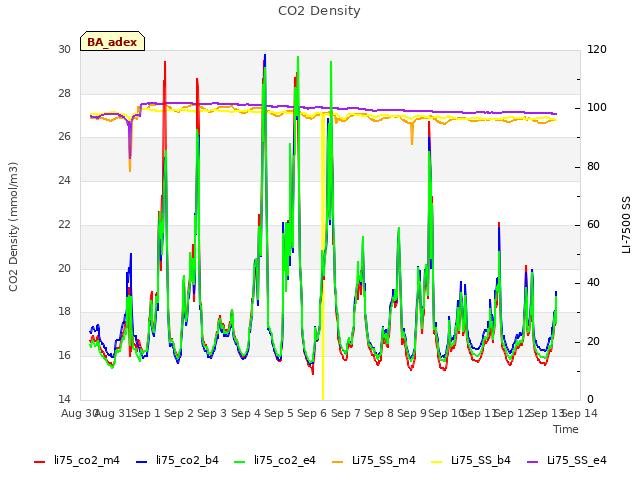640x480 pixels.
Task: Click the blue li75_co2_b4 legend color marker
Action: [141, 462]
